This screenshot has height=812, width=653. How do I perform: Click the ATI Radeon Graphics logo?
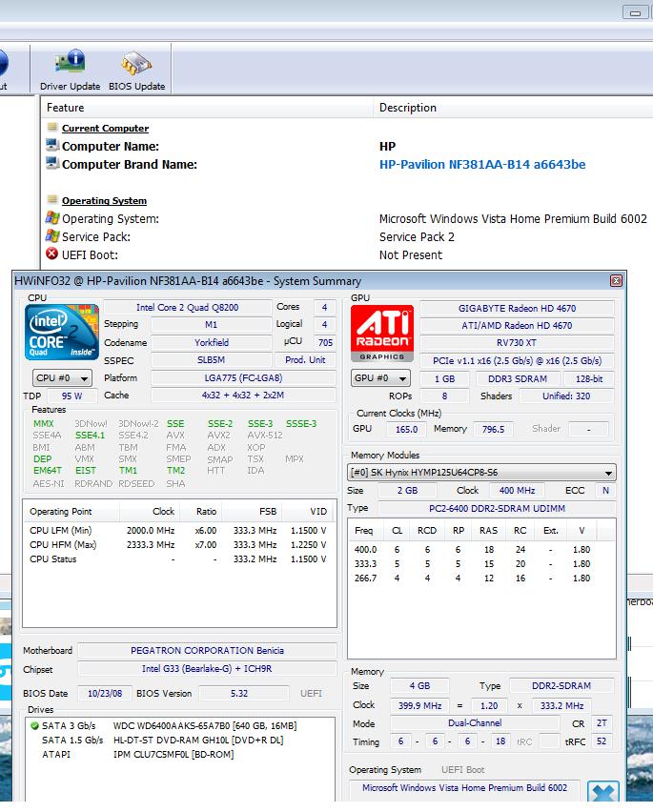[382, 333]
